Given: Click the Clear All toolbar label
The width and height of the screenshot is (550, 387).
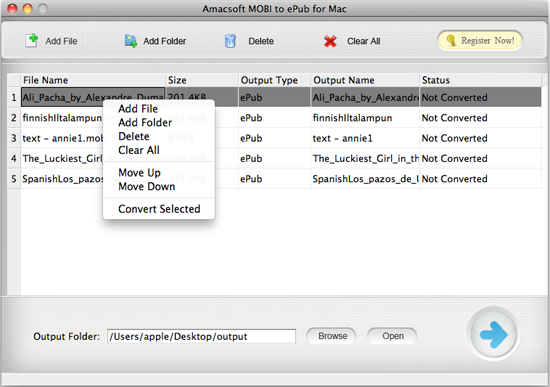Looking at the screenshot, I should (364, 41).
